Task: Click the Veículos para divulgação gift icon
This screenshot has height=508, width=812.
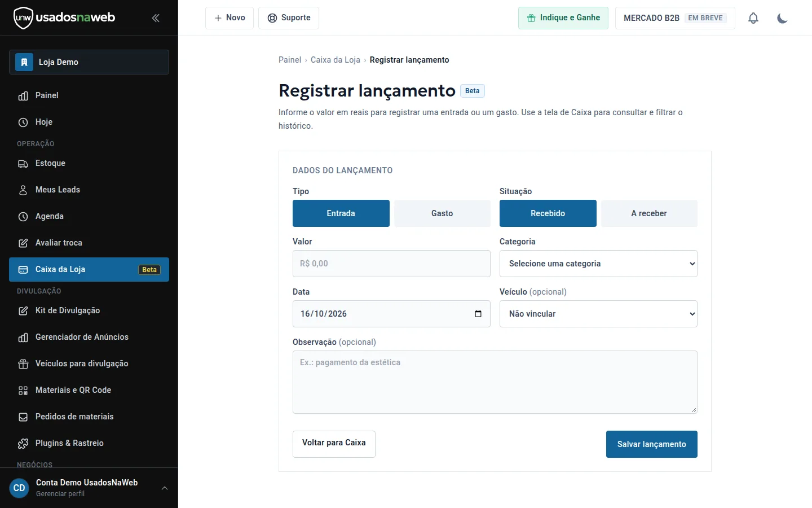Action: point(23,364)
